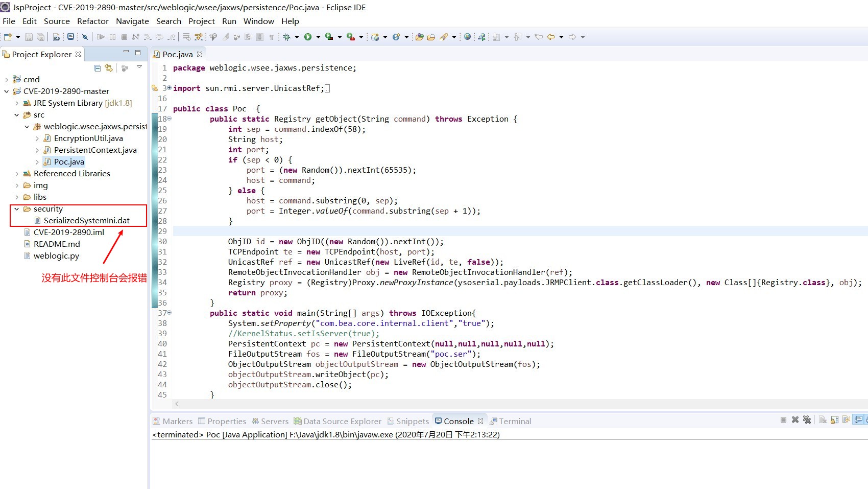This screenshot has width=868, height=489.
Task: Expand folded imports on line 3
Action: (170, 88)
